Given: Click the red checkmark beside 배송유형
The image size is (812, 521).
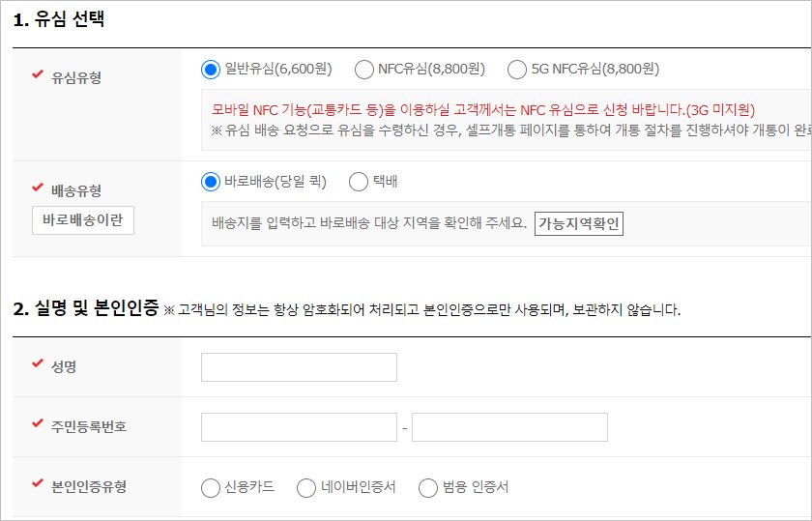Looking at the screenshot, I should click(38, 188).
